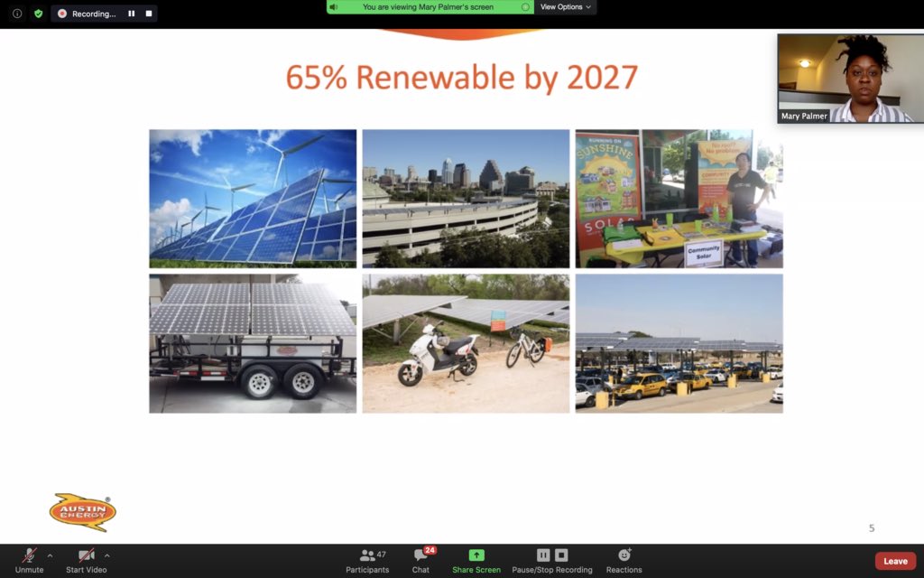Viewport: 924px width, 578px height.
Task: Click the 'You are viewing Mary Palmer's screen' banner
Action: point(430,7)
